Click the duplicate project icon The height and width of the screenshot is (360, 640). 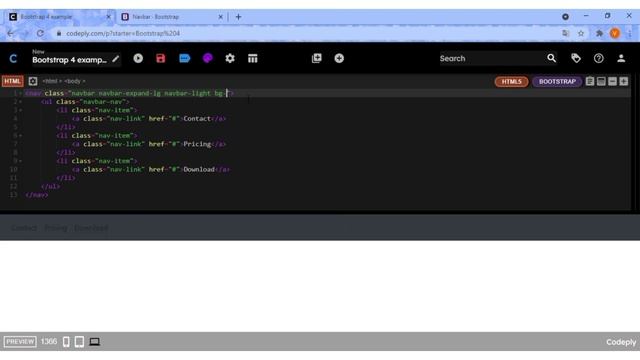316,58
